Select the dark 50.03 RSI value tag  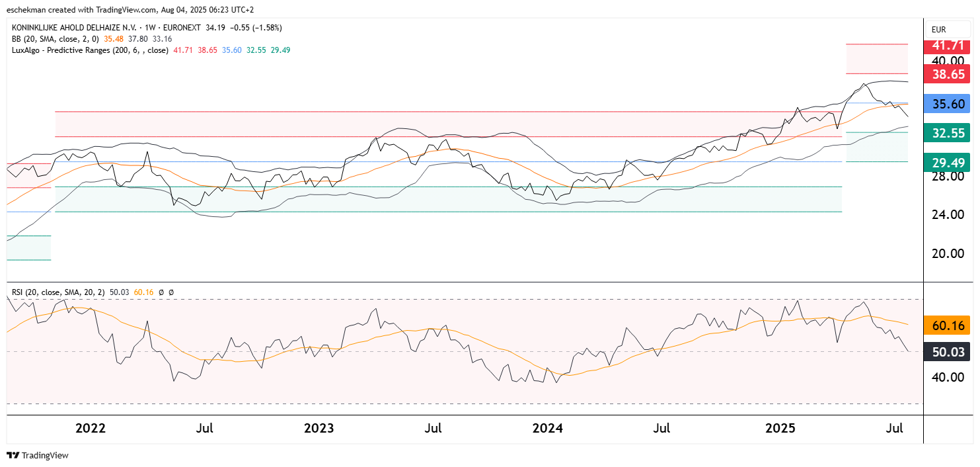948,352
